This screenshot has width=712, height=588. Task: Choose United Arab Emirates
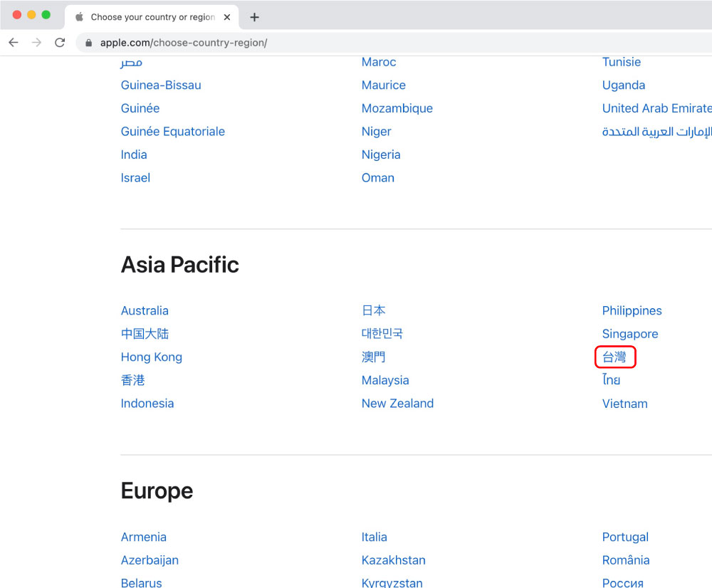tap(657, 108)
